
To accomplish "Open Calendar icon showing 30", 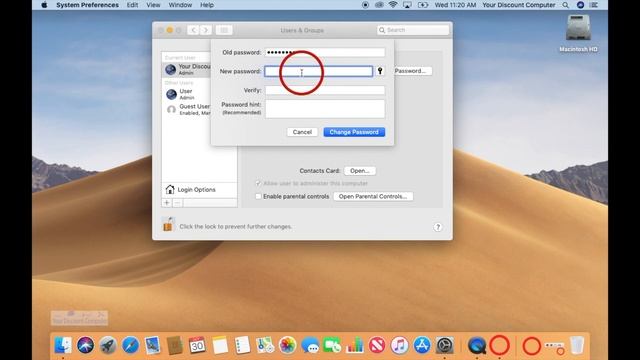I will (x=198, y=345).
